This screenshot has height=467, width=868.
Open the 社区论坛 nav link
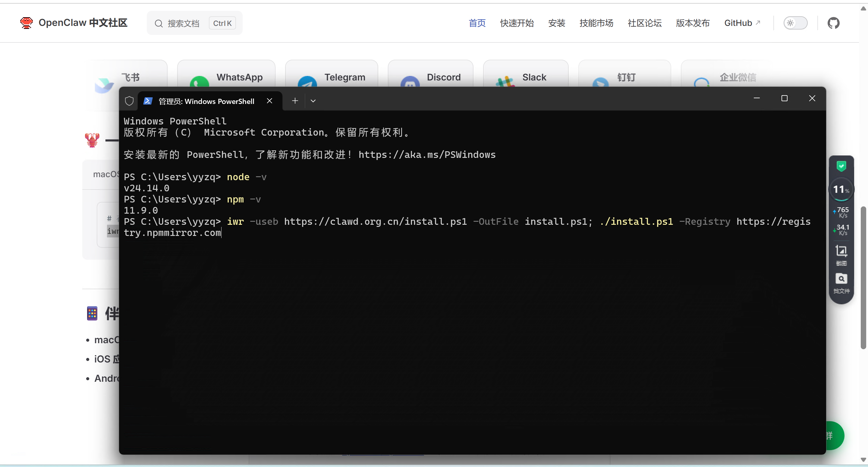coord(644,23)
